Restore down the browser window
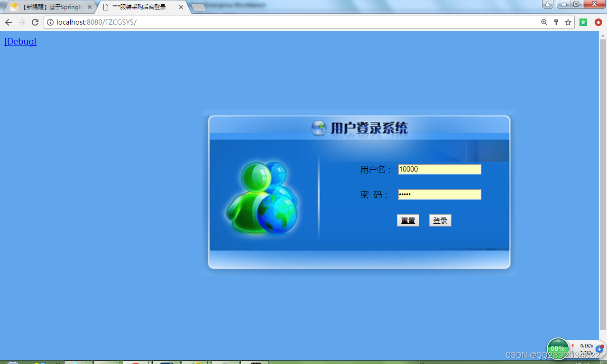 click(x=576, y=4)
